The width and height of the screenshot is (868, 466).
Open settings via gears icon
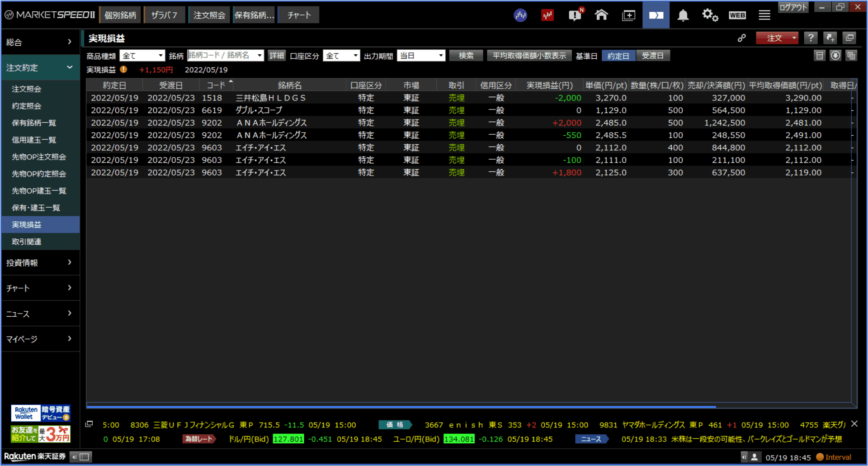coord(710,15)
